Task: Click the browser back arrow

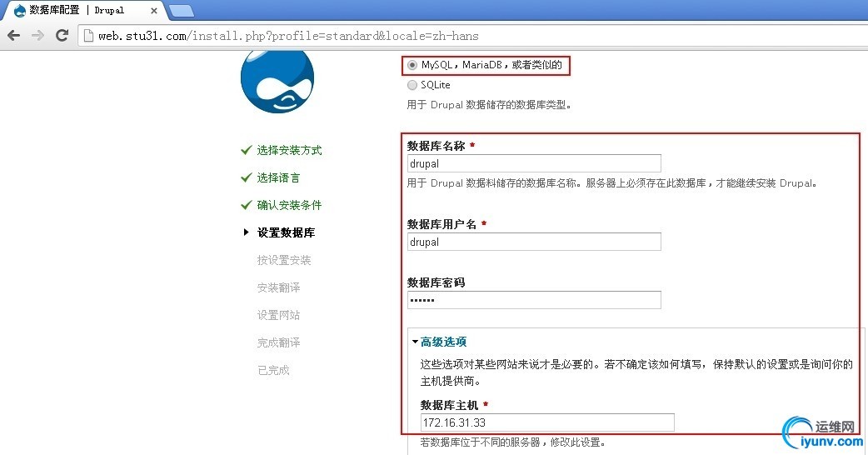Action: point(14,36)
